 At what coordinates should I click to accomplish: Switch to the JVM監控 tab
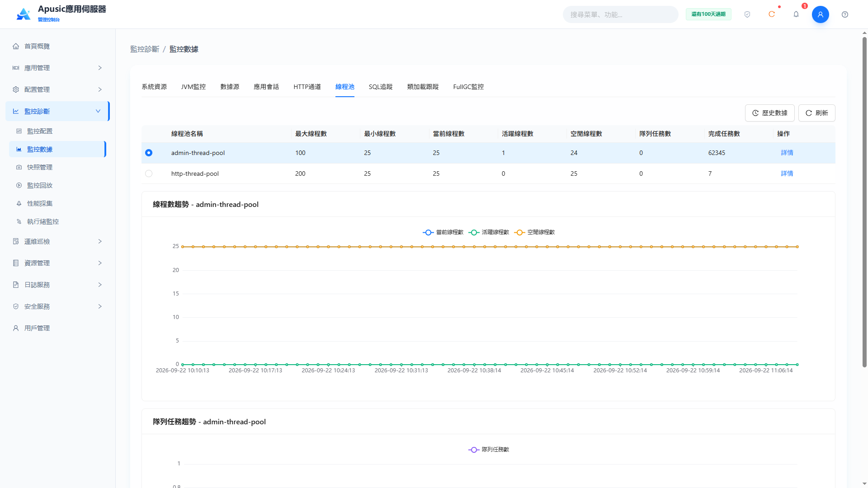click(x=193, y=87)
